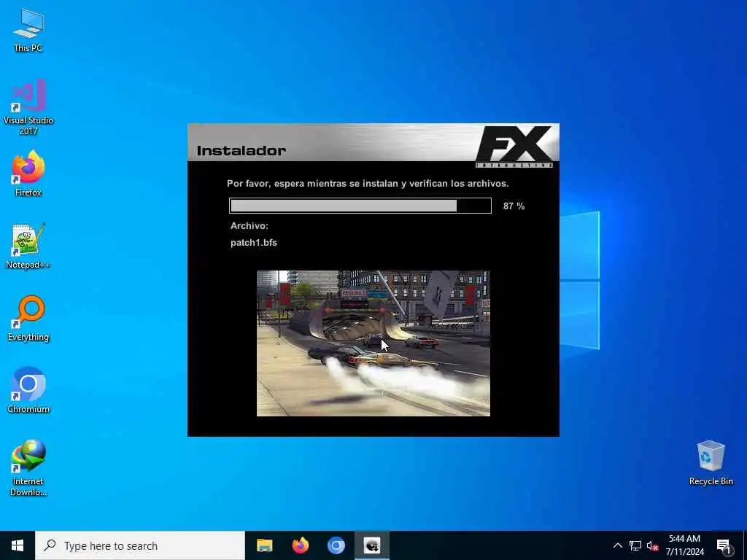Image resolution: width=747 pixels, height=560 pixels.
Task: Click the FX Interactive logo
Action: [x=514, y=146]
